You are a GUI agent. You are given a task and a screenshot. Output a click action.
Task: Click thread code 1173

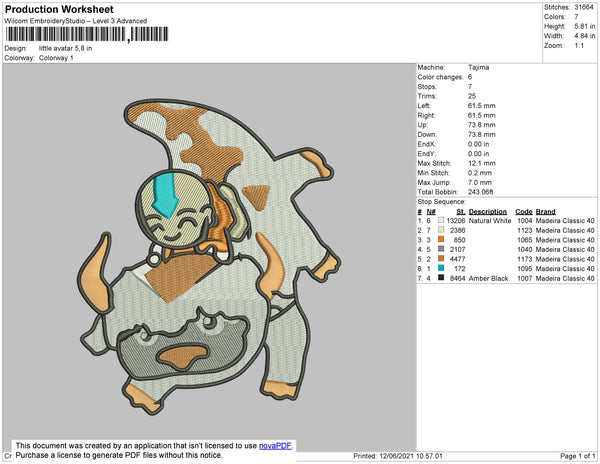(525, 259)
